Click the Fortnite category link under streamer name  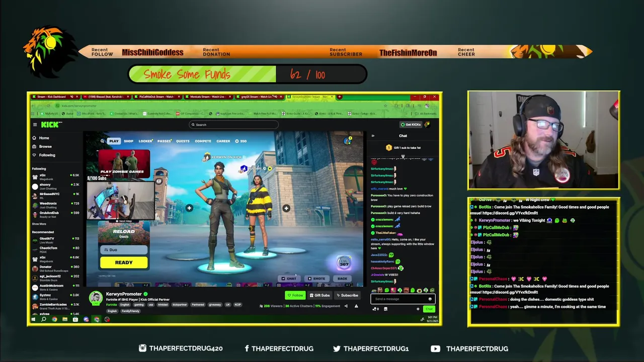(112, 305)
